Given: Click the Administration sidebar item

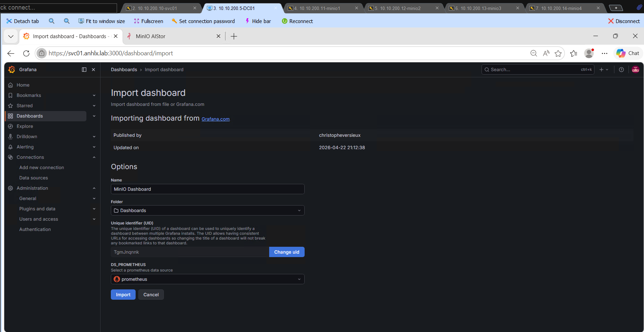Looking at the screenshot, I should tap(32, 188).
